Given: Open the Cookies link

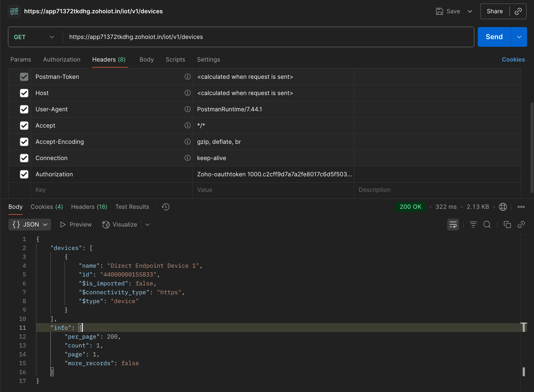Looking at the screenshot, I should (513, 60).
